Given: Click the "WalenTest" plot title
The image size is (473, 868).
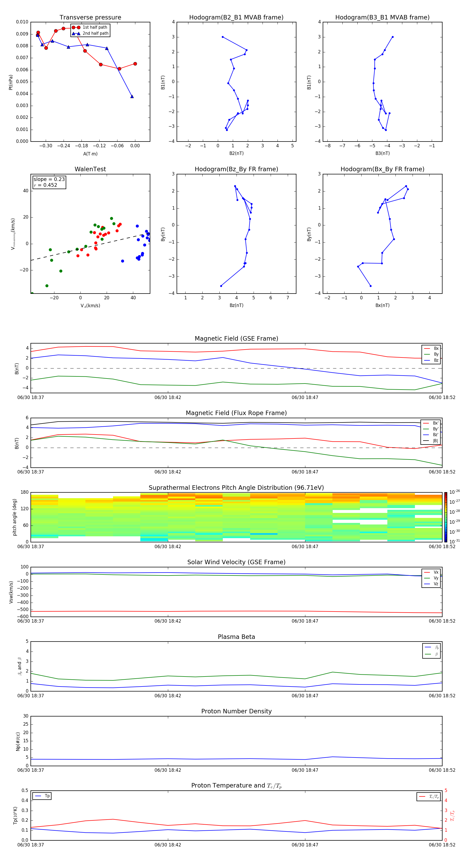Looking at the screenshot, I should pyautogui.click(x=90, y=169).
